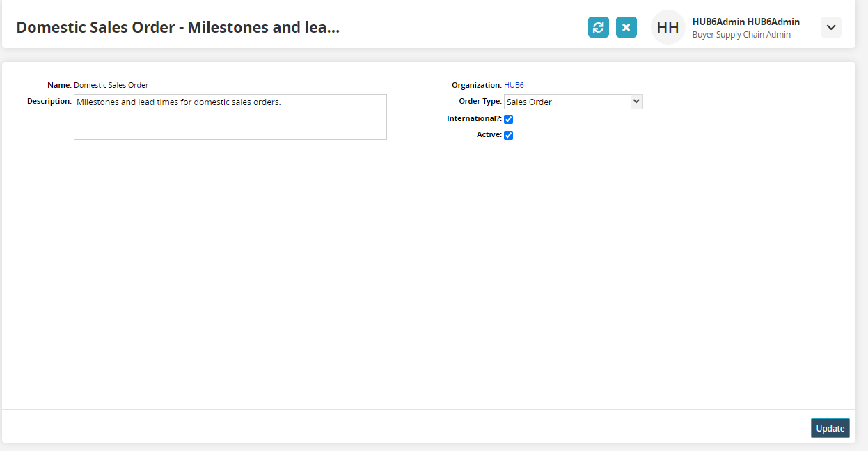Click the Name field label
Image resolution: width=868 pixels, height=451 pixels.
(x=59, y=85)
